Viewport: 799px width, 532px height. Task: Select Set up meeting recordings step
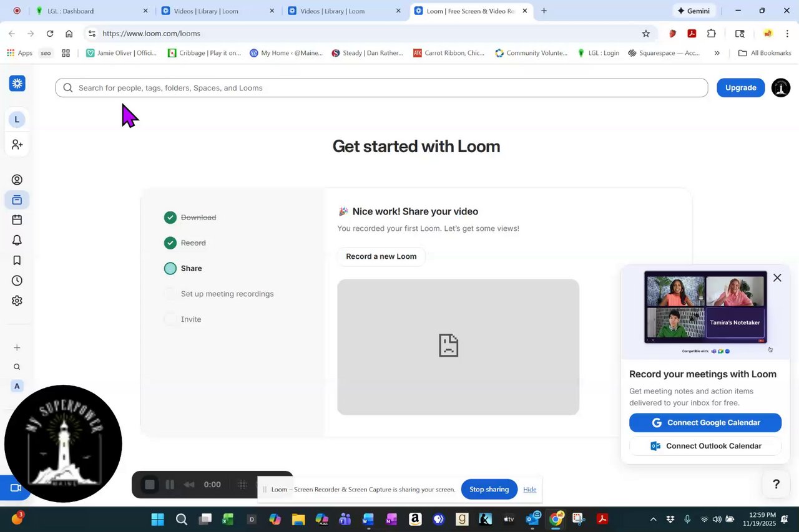(219, 294)
